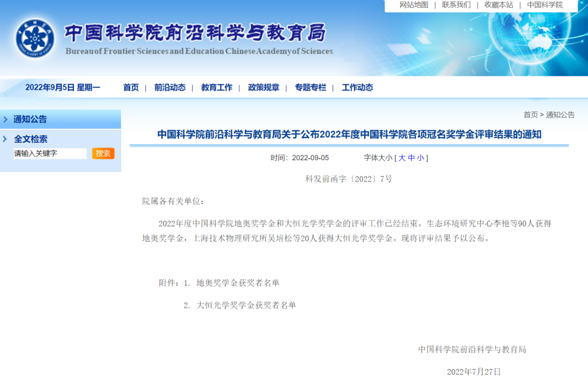The image size is (588, 387).
Task: Click the orange 搜索 button
Action: [103, 153]
